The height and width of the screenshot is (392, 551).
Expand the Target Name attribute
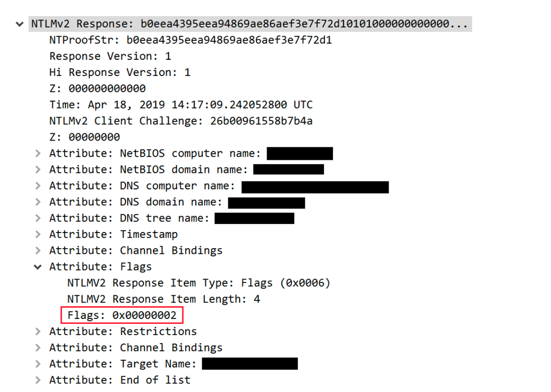(x=38, y=364)
